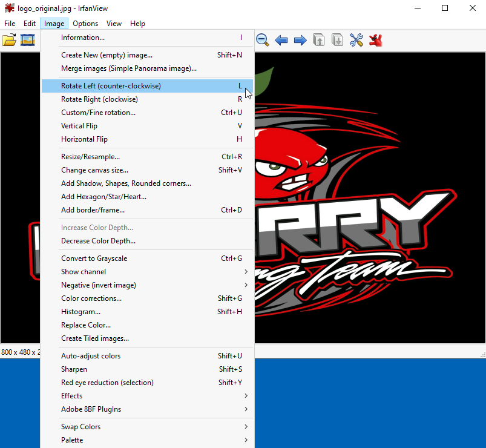Expand the Effects submenu
Image resolution: width=486 pixels, height=448 pixels.
tap(147, 396)
